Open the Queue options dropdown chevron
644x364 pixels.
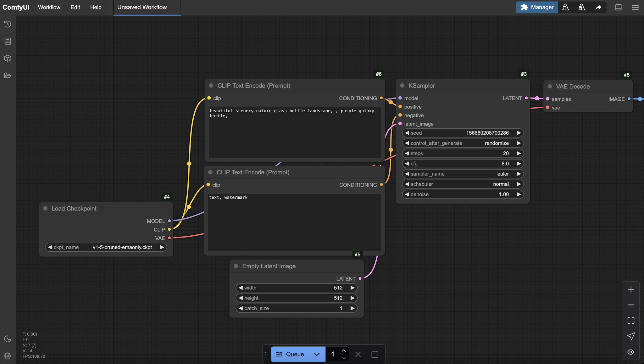[x=317, y=355]
